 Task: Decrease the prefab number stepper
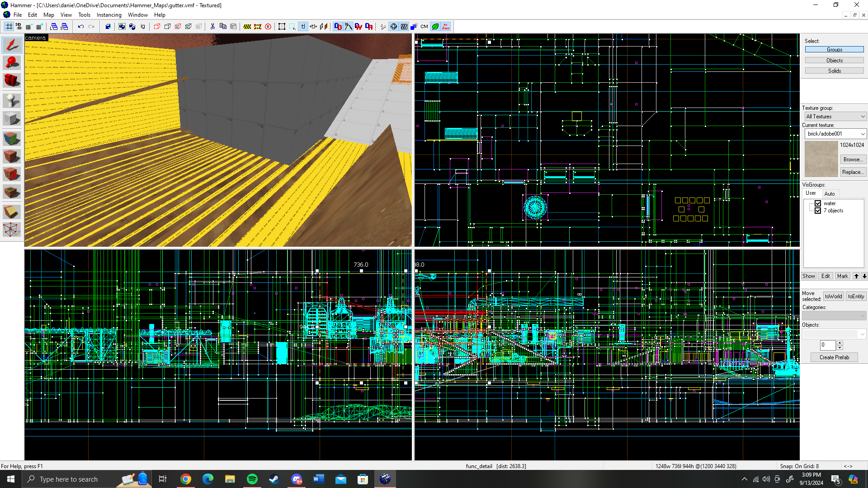[840, 348]
